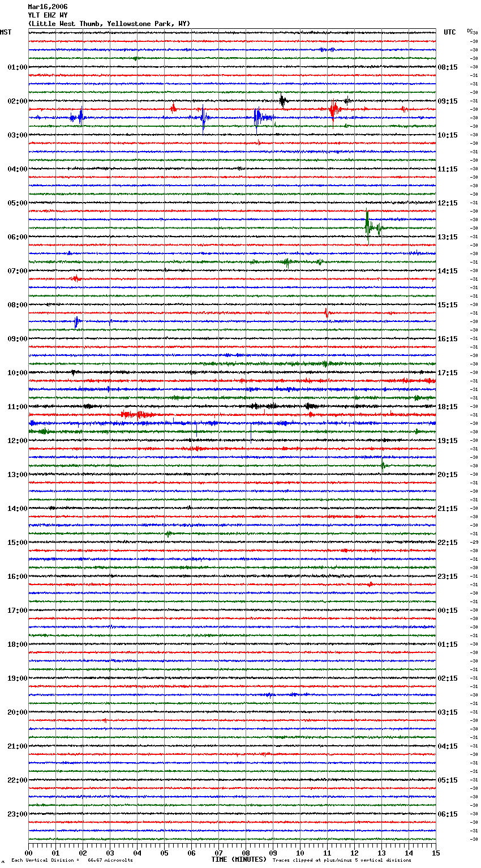Select the 02:00 MST row label
The height and width of the screenshot is (868, 481).
point(17,101)
